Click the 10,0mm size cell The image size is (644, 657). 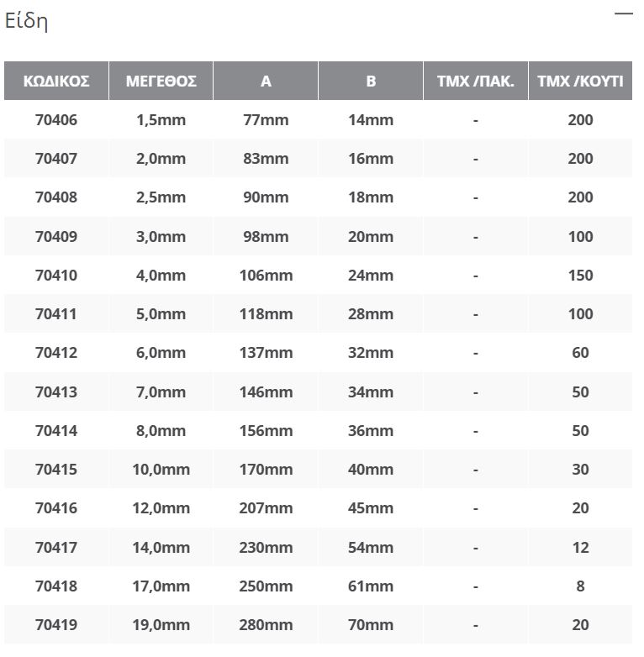(x=161, y=470)
